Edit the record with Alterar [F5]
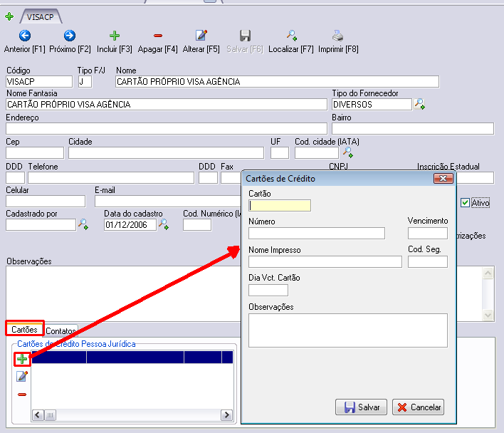504x433 pixels. [x=201, y=41]
